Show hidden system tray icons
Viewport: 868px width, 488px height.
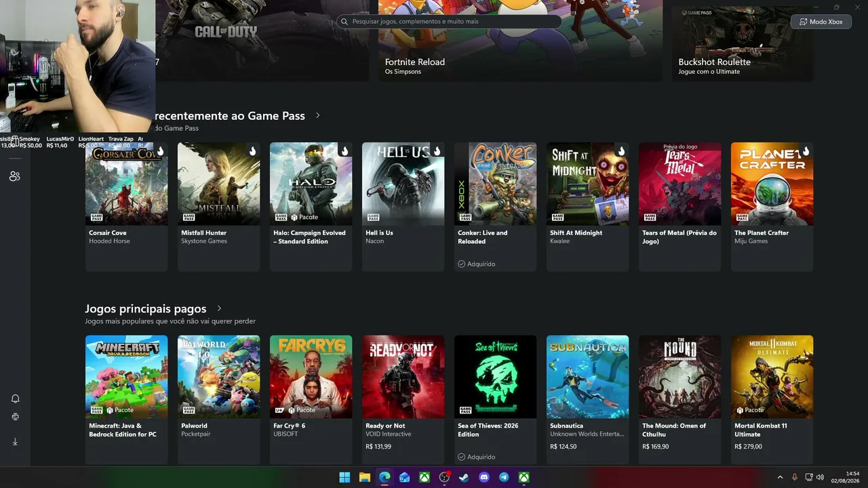pos(780,477)
